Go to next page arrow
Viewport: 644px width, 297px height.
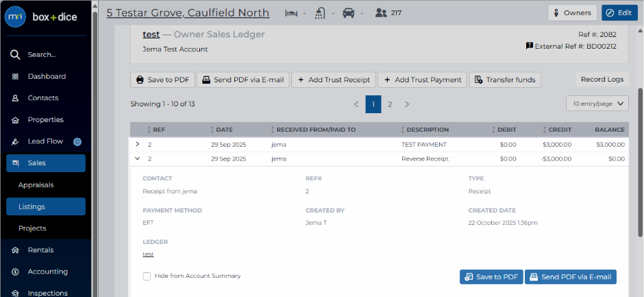(x=407, y=104)
